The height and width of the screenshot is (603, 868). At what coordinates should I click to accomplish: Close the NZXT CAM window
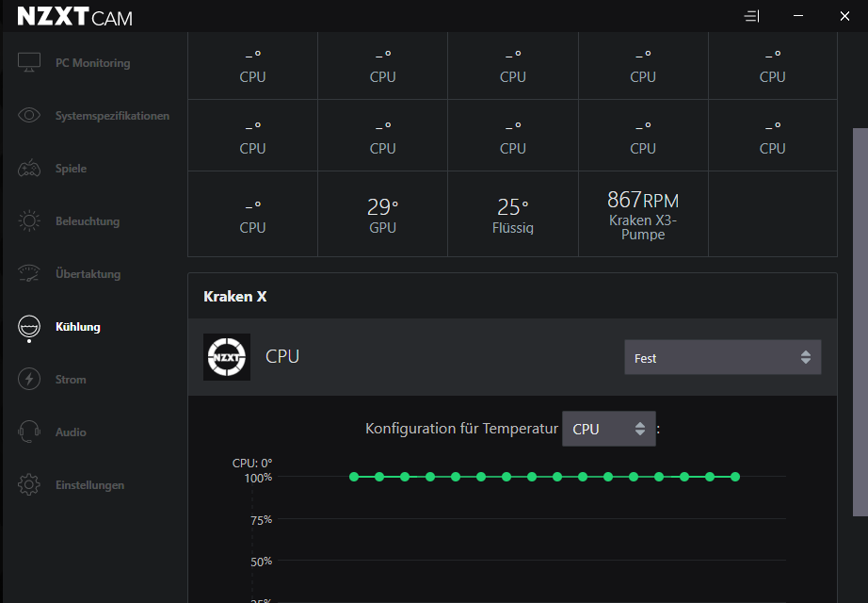coord(844,16)
